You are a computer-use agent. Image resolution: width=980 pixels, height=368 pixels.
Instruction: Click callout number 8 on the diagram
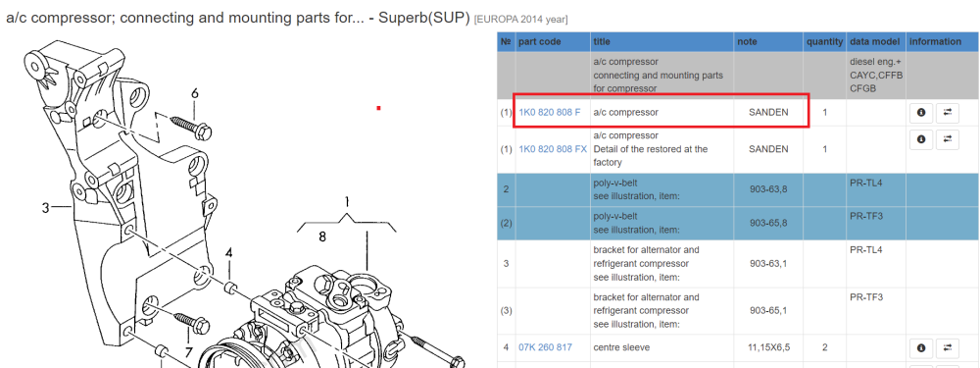click(321, 237)
